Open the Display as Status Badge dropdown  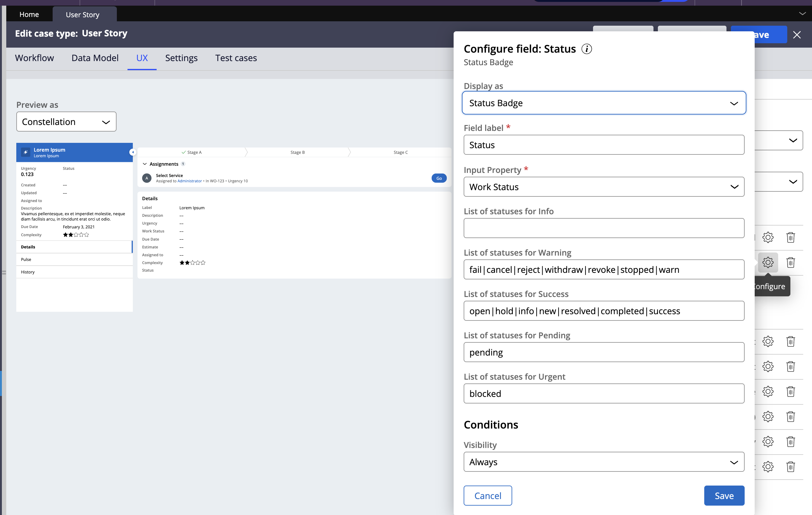pyautogui.click(x=604, y=103)
